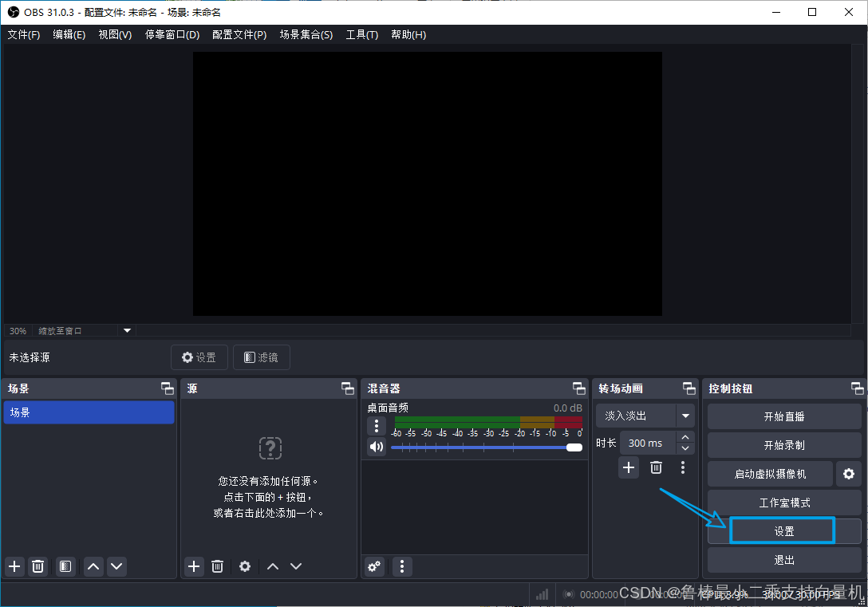The width and height of the screenshot is (868, 607).
Task: Open the 文件(F) menu
Action: point(24,35)
